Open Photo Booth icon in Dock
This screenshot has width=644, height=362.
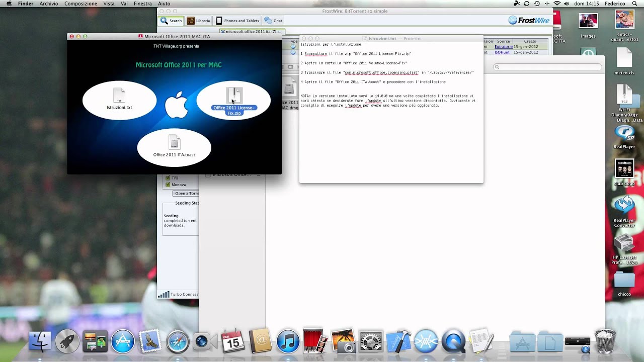[x=315, y=342]
